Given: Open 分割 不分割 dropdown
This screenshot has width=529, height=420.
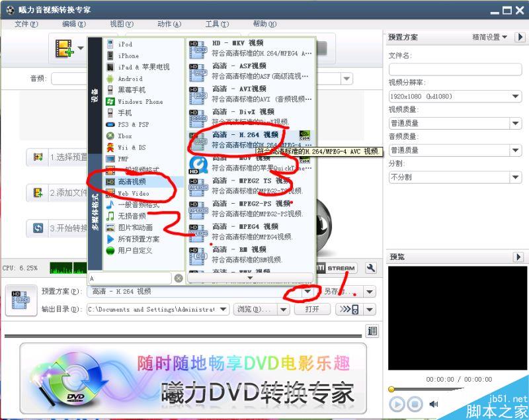Looking at the screenshot, I should click(455, 177).
